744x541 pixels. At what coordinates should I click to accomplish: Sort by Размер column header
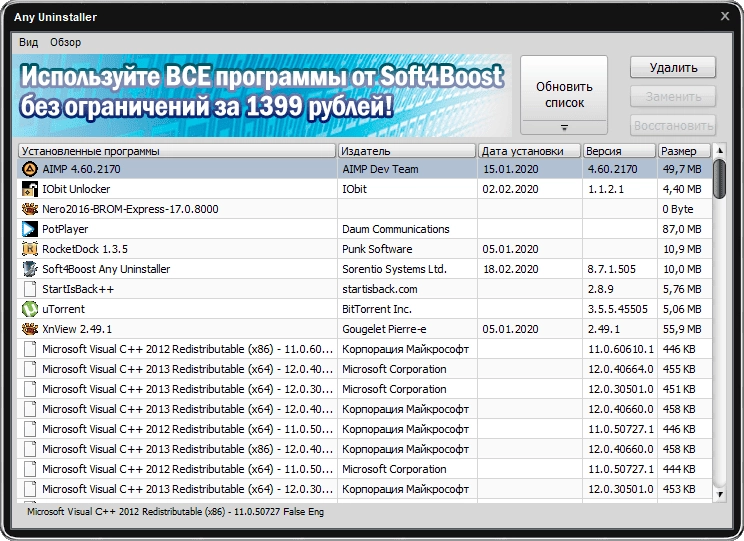684,151
